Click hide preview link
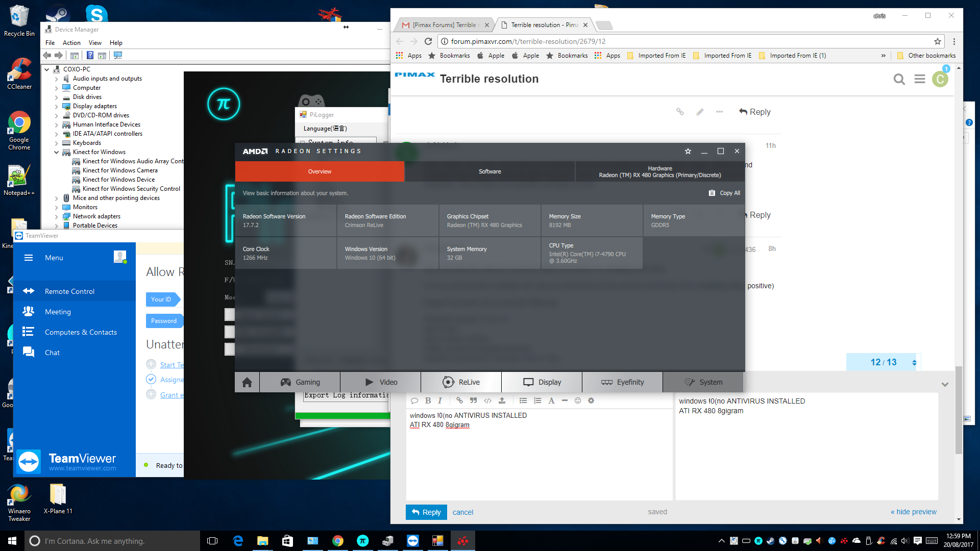The image size is (980, 551). tap(914, 512)
